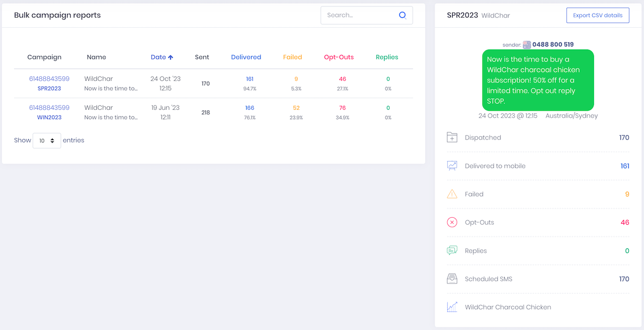The height and width of the screenshot is (330, 644).
Task: Click the Failed warning triangle icon
Action: click(x=452, y=194)
